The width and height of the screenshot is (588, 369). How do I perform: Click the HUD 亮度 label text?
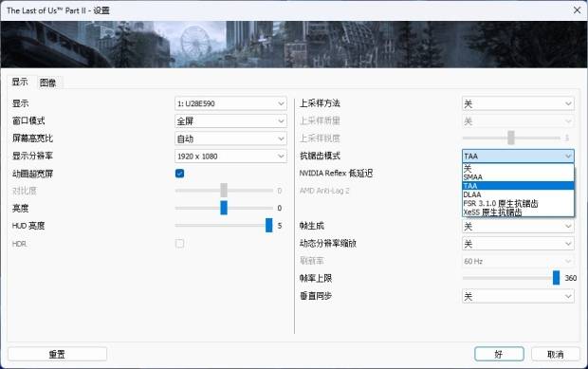pos(28,226)
